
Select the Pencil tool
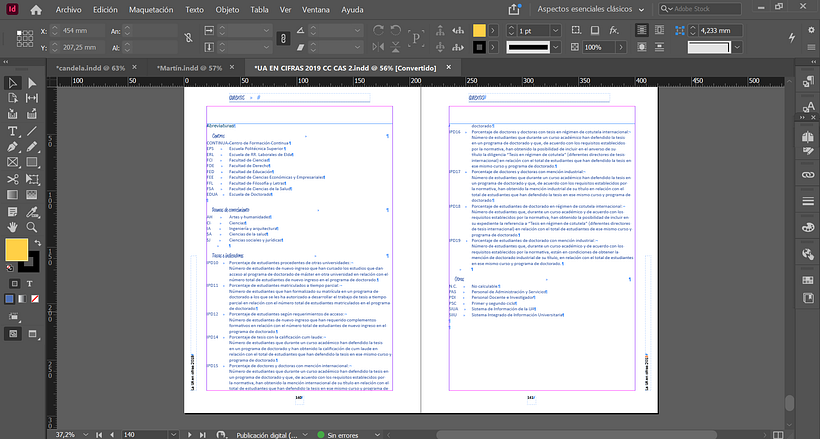click(32, 147)
